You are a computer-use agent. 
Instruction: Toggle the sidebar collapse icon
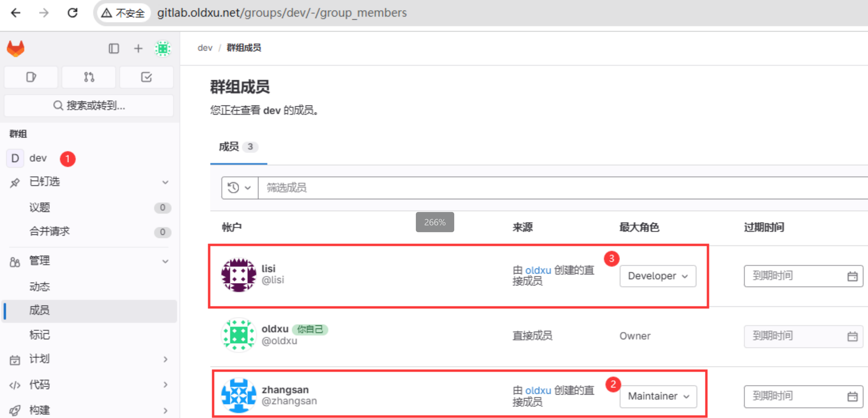113,49
